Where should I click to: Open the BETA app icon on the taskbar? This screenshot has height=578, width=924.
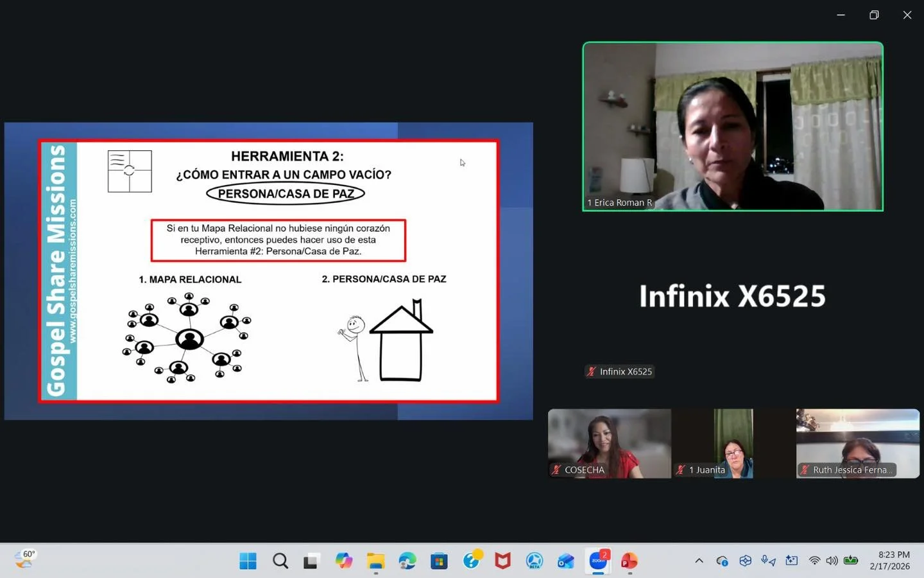(x=535, y=561)
